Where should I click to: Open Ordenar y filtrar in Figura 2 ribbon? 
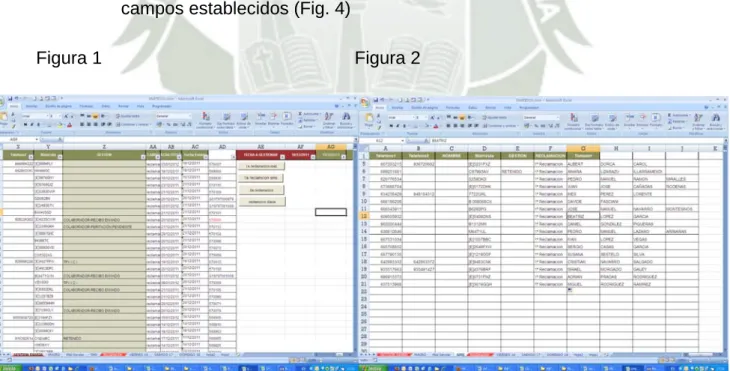tap(698, 121)
